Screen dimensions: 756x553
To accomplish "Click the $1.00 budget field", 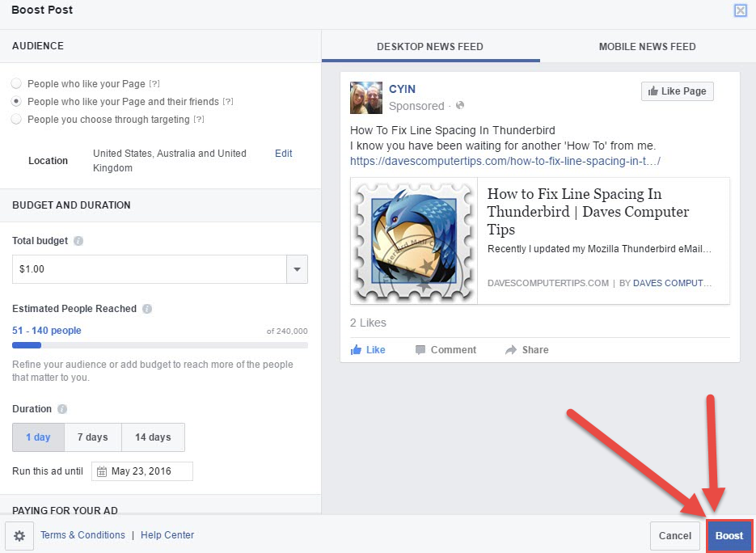I will coord(150,269).
